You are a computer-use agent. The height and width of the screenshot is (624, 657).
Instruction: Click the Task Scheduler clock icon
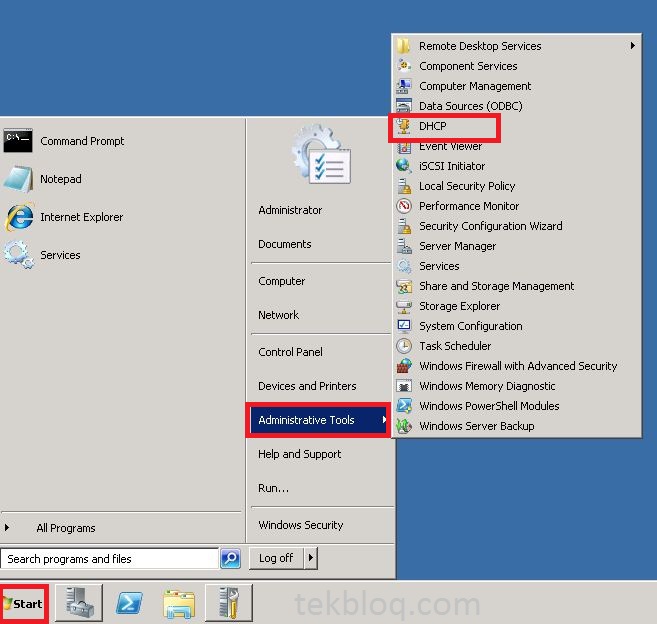click(x=404, y=346)
